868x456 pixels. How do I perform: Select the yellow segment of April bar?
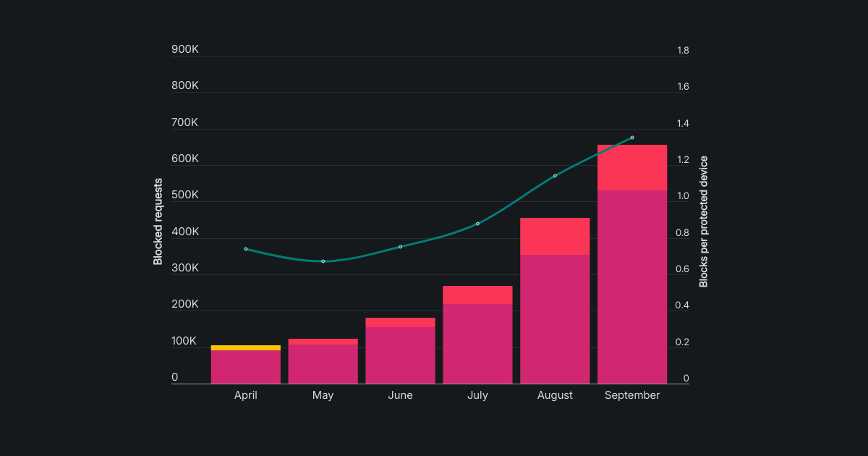tap(246, 347)
